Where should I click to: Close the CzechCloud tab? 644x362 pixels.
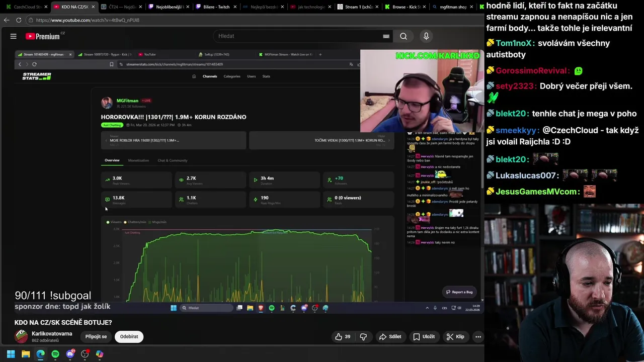pos(46,7)
